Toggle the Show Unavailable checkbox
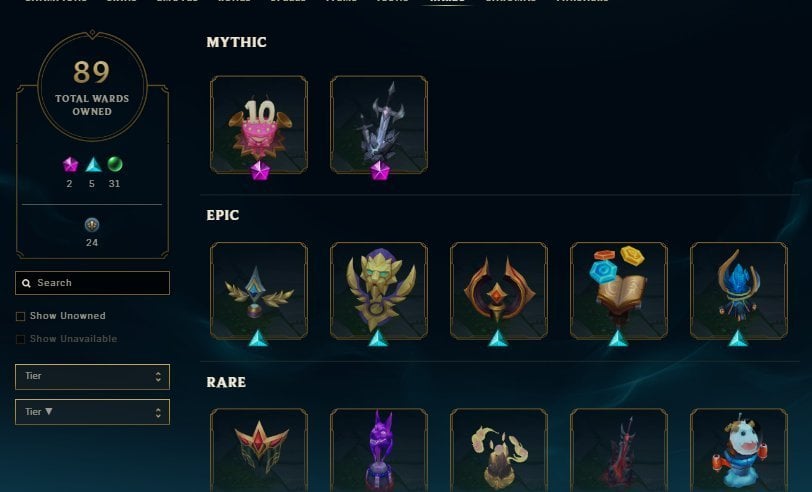 click(20, 339)
